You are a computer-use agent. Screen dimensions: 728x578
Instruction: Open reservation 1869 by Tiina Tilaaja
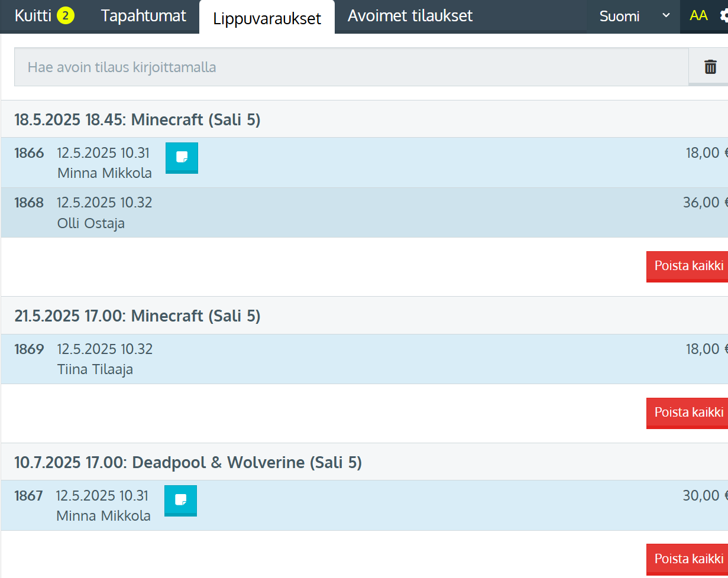pyautogui.click(x=355, y=359)
